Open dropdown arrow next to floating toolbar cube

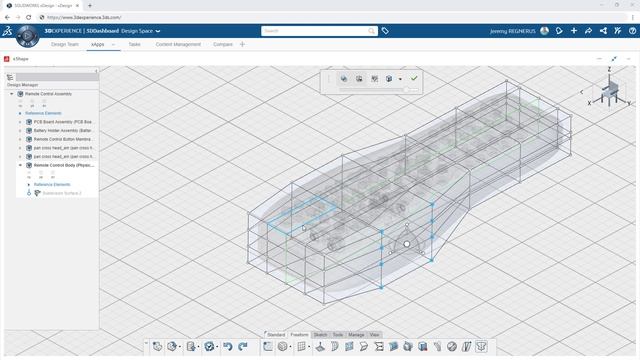tap(400, 79)
